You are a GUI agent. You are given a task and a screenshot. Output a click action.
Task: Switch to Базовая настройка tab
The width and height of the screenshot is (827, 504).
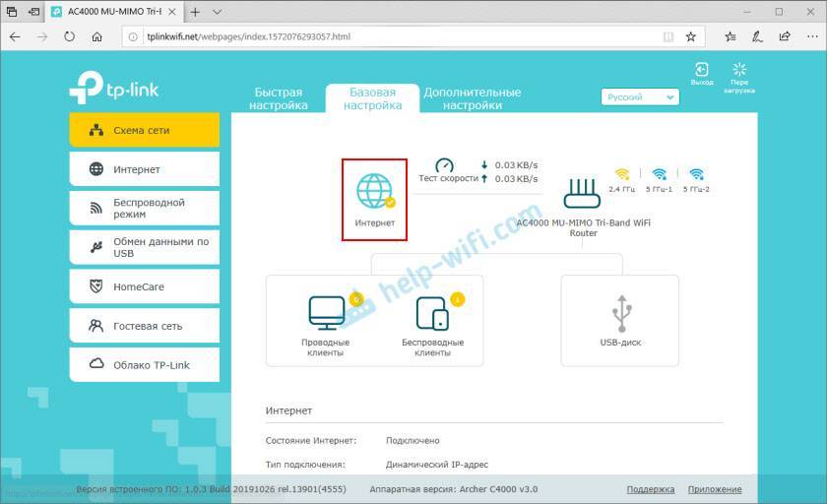[x=372, y=98]
